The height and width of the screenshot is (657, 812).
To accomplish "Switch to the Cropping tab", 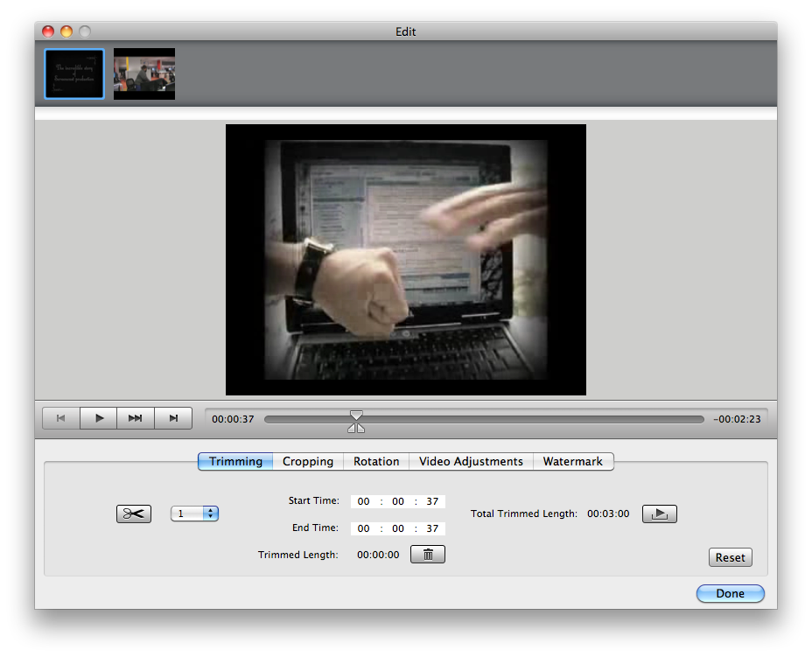I will [x=308, y=461].
